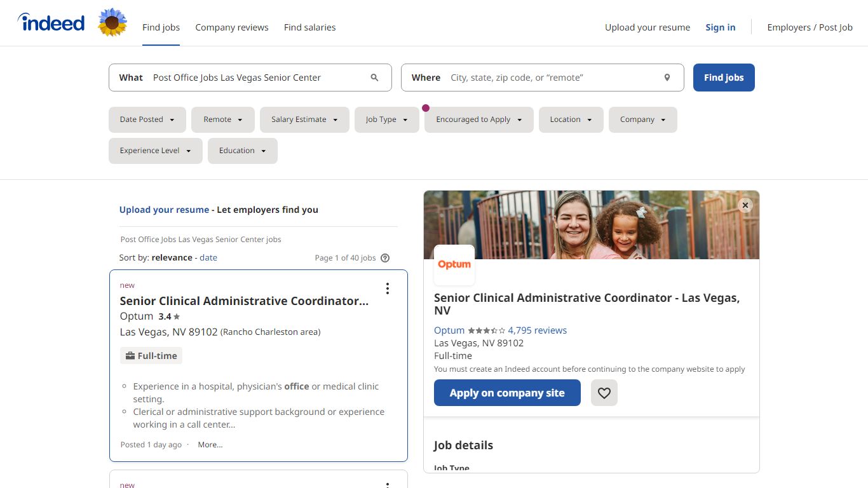Click '(Rancho Charleston area)' text

click(271, 332)
